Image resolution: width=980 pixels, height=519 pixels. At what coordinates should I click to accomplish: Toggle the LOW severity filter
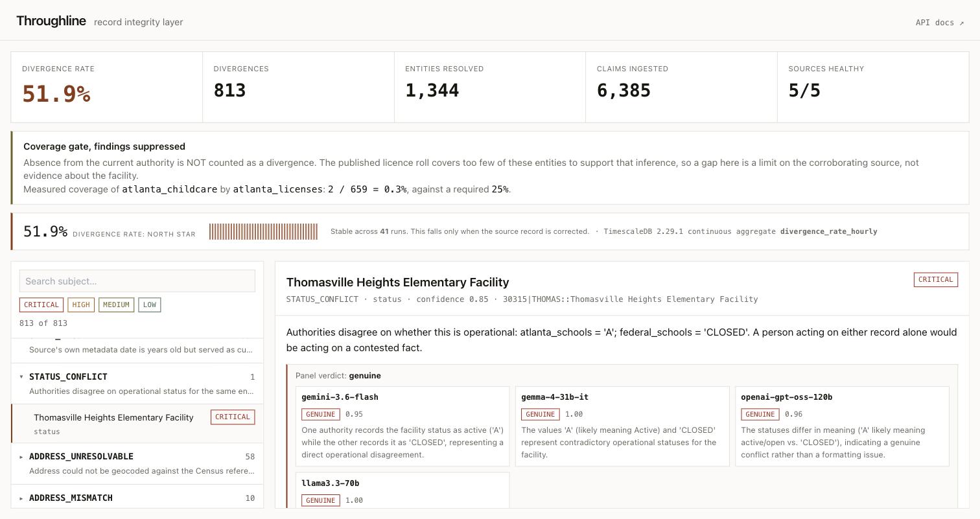tap(149, 305)
